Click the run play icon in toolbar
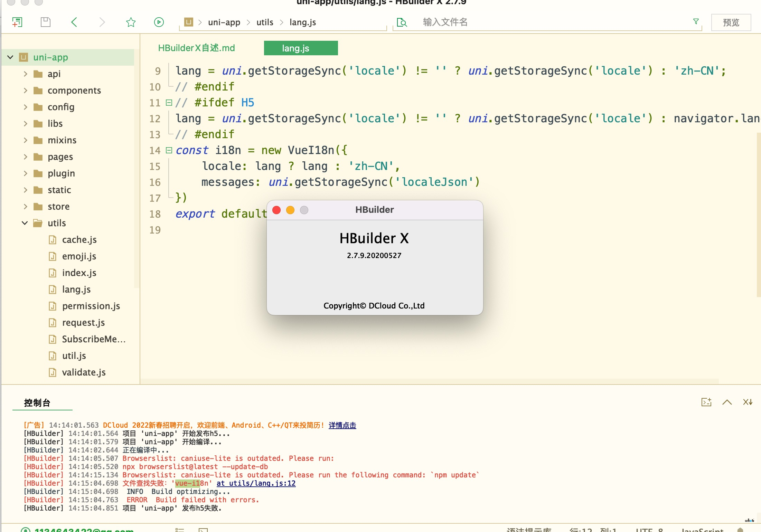This screenshot has height=532, width=761. point(159,22)
